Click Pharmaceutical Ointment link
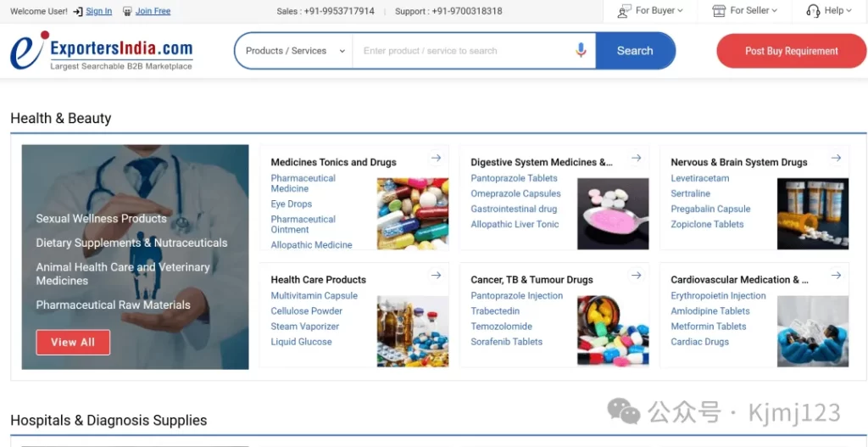The height and width of the screenshot is (447, 868). (x=303, y=224)
